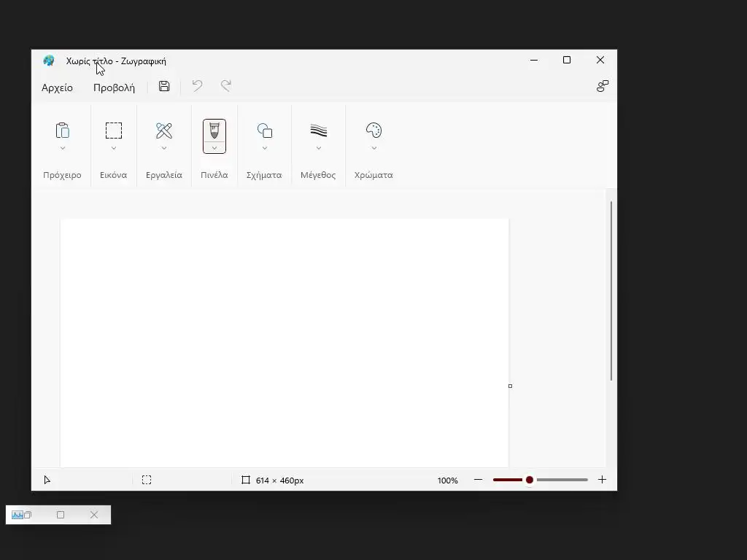747x560 pixels.
Task: Expand the Σχήματα dropdown chevron
Action: tap(265, 148)
